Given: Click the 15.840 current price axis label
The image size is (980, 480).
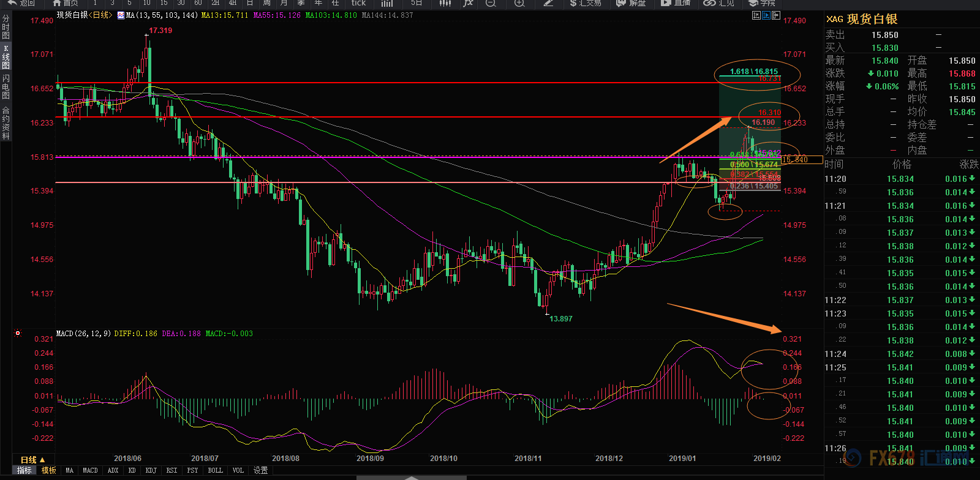Looking at the screenshot, I should 802,160.
